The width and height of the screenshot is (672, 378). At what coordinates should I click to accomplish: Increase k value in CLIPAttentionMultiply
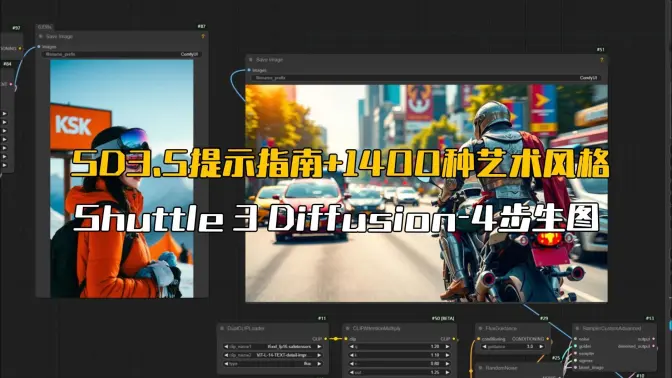tap(447, 355)
